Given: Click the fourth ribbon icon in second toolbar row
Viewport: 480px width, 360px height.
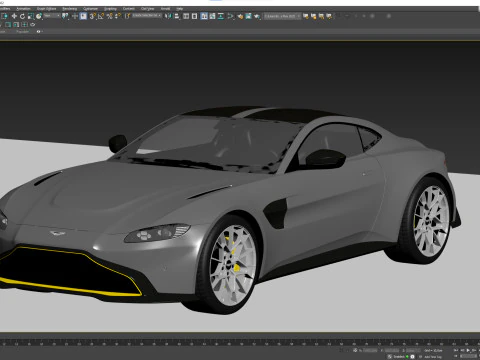Looking at the screenshot, I should pyautogui.click(x=33, y=25).
